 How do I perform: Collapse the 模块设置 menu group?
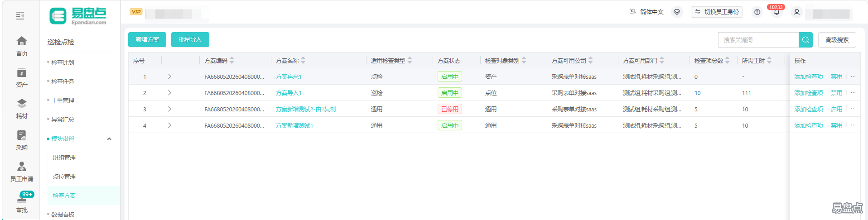[109, 139]
